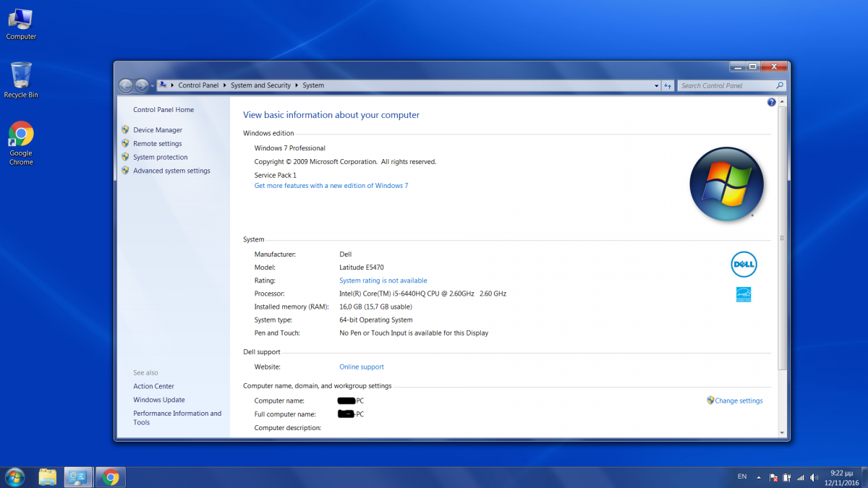
Task: Click the Windows 7 Professional text
Action: coord(290,148)
